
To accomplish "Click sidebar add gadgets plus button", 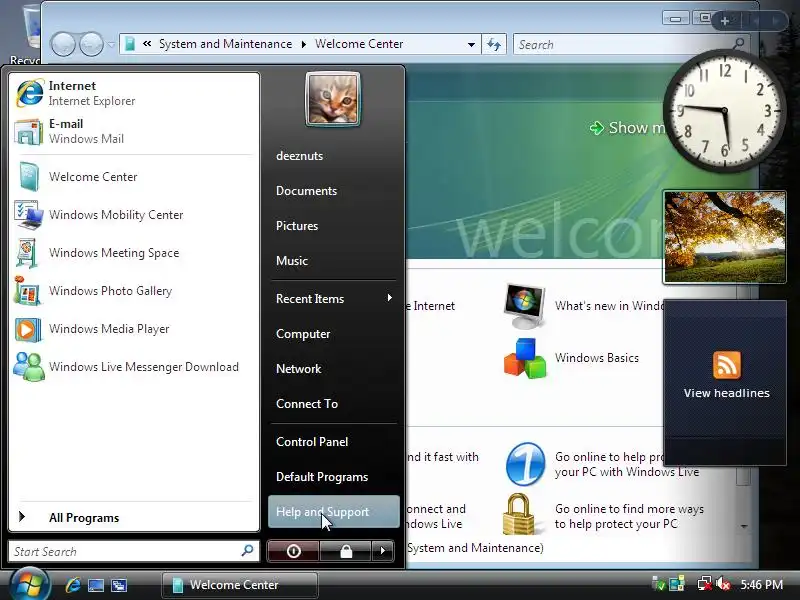I will pyautogui.click(x=724, y=21).
